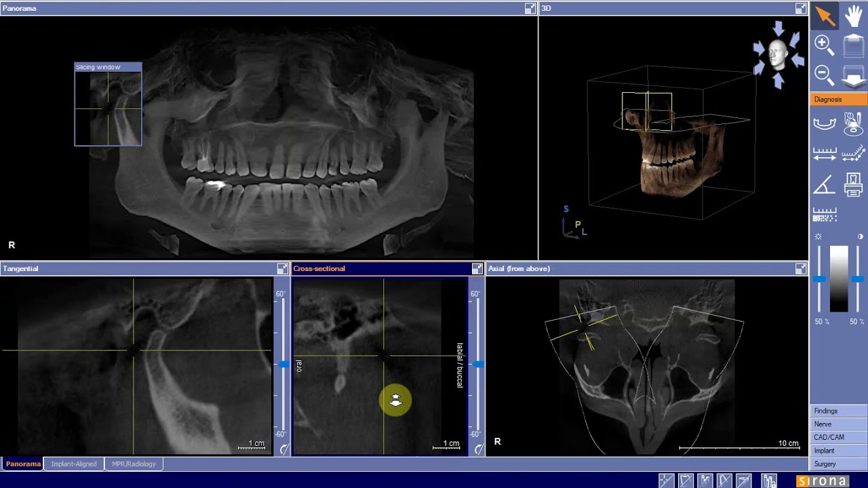Click the bottom arrow below 3D head

778,81
